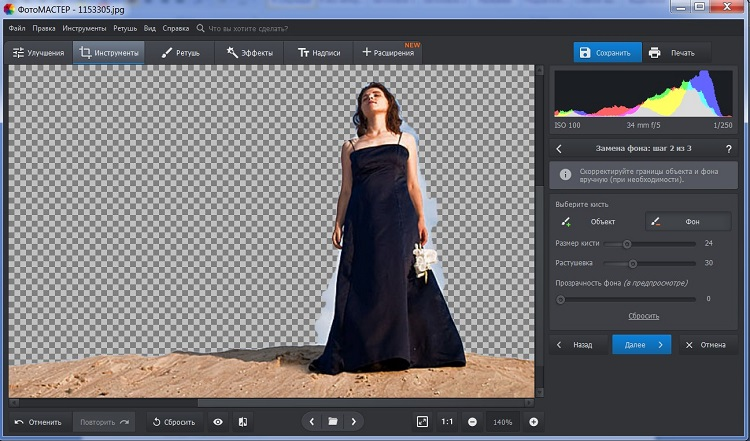The image size is (750, 441).
Task: Click the fit-to-screen icon
Action: pyautogui.click(x=422, y=422)
